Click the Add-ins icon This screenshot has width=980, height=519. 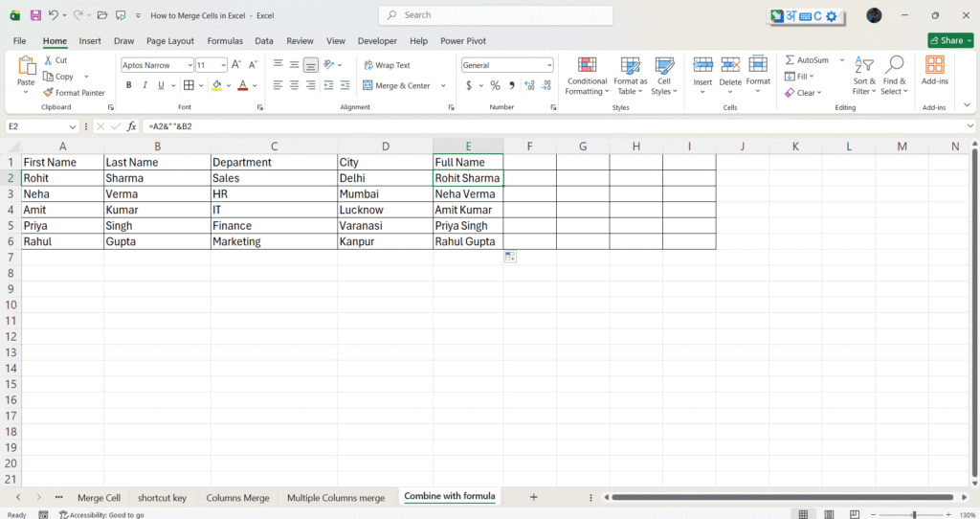click(x=934, y=65)
